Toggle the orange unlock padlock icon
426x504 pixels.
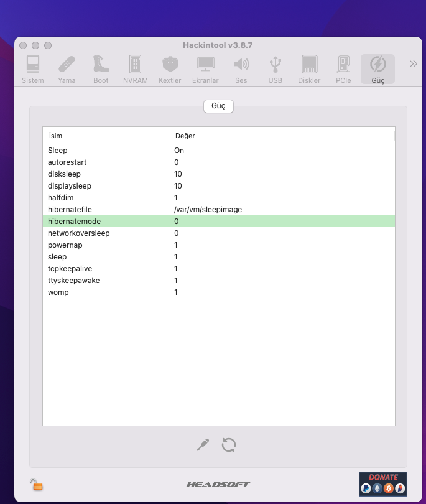(37, 484)
